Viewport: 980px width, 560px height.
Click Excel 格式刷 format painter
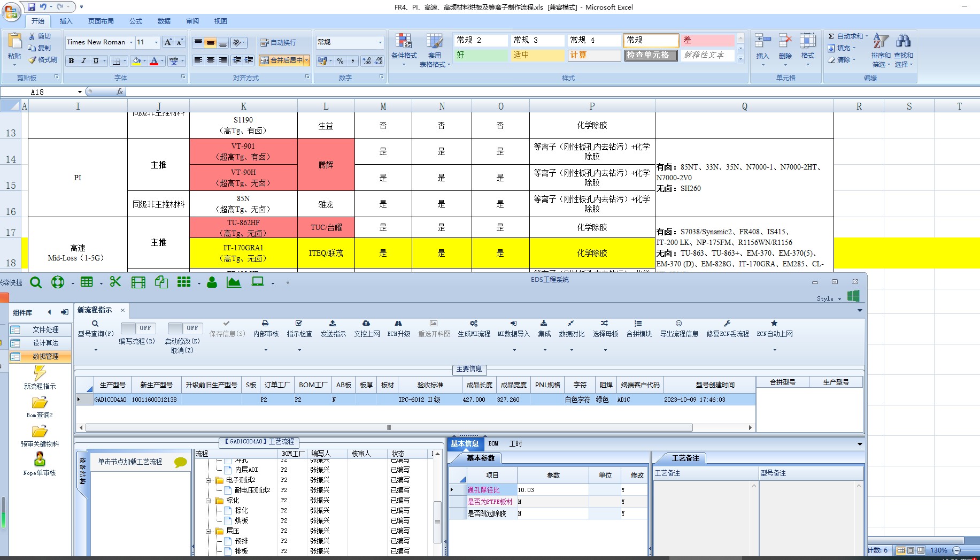[x=43, y=60]
